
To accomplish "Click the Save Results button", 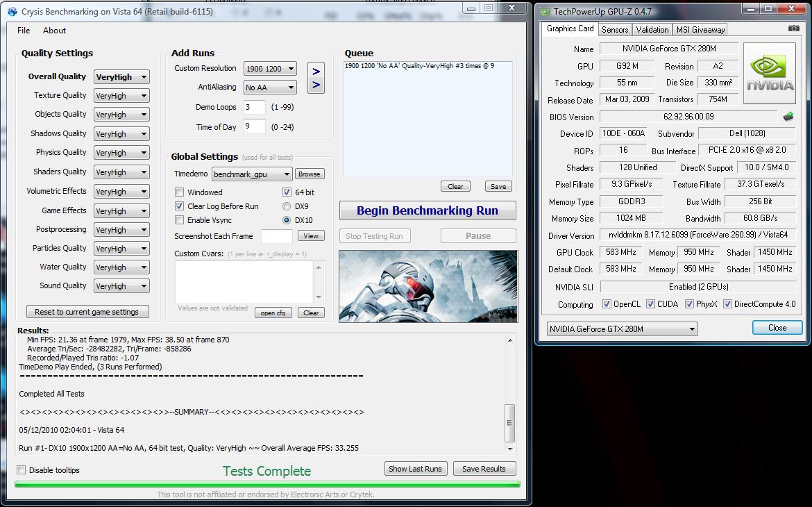I will [x=484, y=469].
